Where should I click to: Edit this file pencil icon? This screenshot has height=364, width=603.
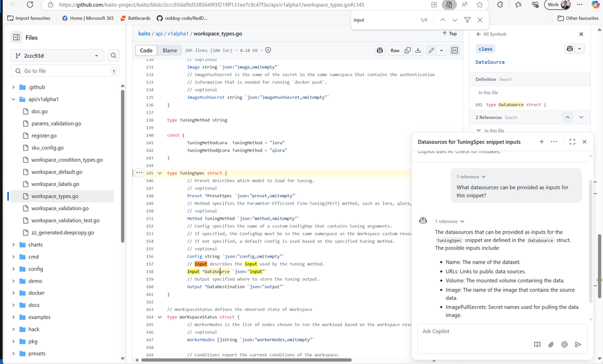431,50
